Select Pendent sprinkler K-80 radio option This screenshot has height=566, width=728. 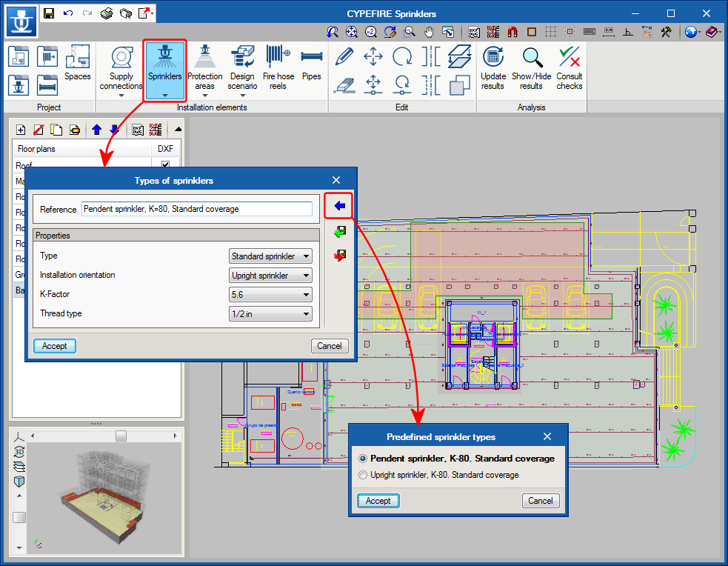362,459
